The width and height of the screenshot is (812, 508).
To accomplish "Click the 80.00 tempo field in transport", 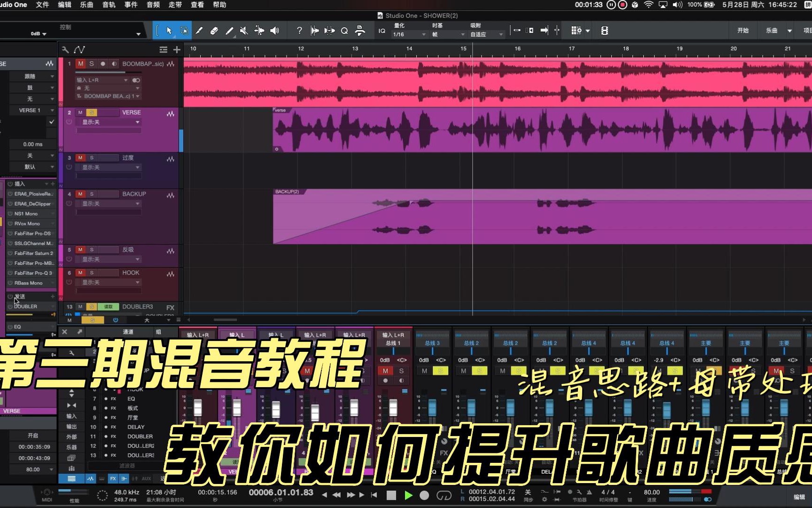I will pos(652,492).
